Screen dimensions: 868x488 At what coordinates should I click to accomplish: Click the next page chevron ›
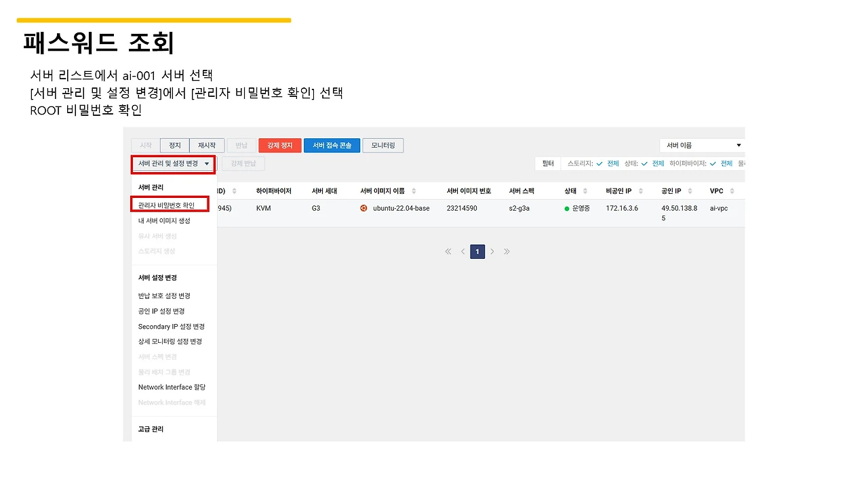pos(492,251)
